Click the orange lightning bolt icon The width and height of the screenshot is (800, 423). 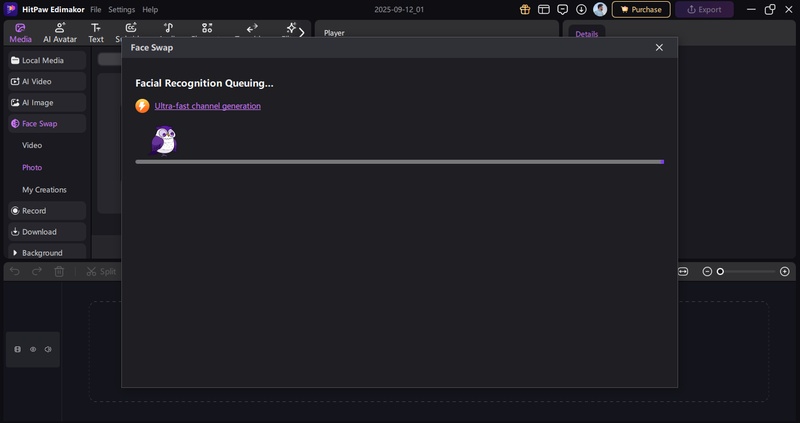pyautogui.click(x=142, y=106)
